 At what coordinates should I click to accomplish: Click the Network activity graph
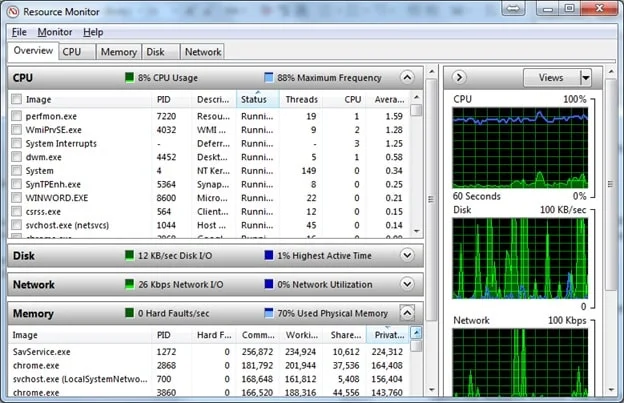(520, 362)
